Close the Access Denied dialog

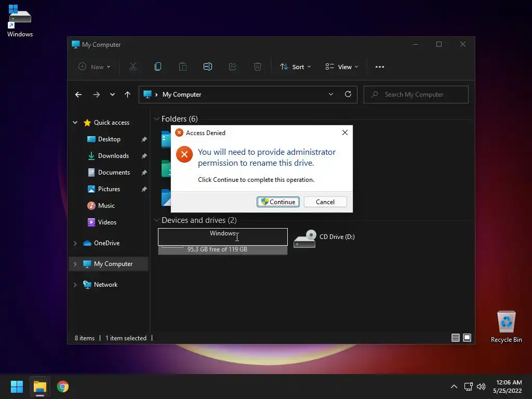(345, 132)
